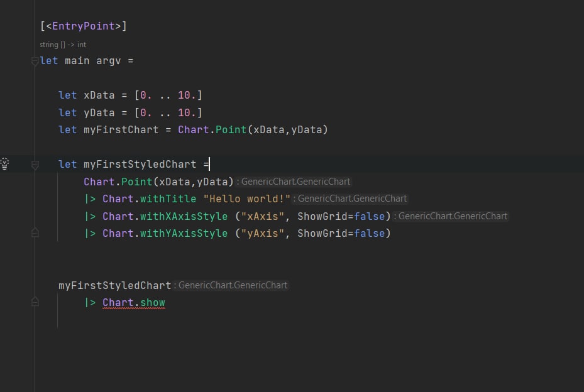Click the myFirstChart identifier
This screenshot has width=584, height=392.
pyautogui.click(x=121, y=130)
